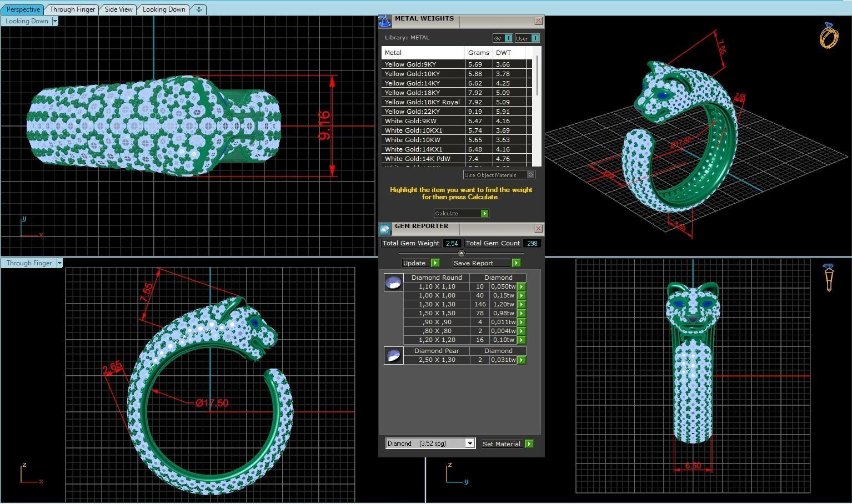The width and height of the screenshot is (852, 504).
Task: Select the Yellow Gold:22KY row
Action: (x=457, y=112)
